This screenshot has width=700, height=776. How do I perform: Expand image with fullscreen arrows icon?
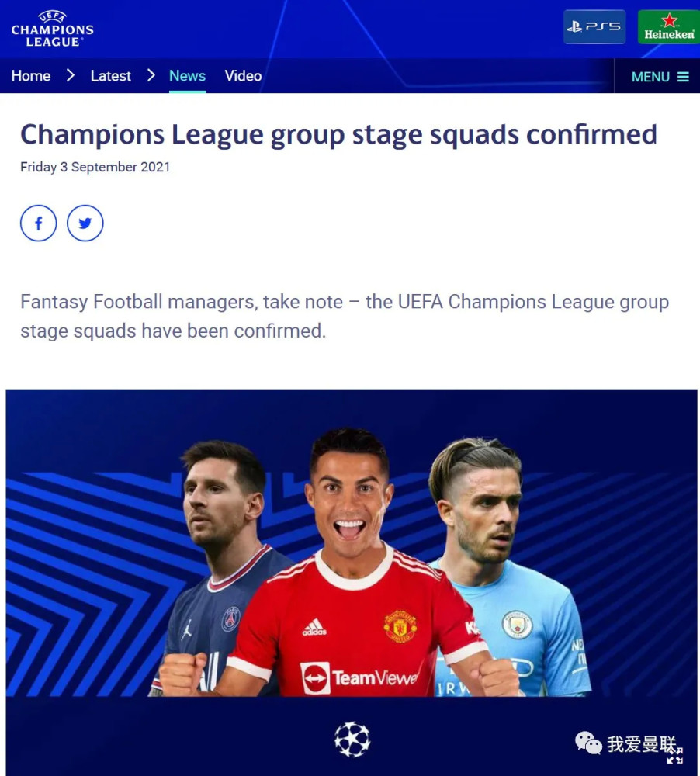tap(674, 756)
